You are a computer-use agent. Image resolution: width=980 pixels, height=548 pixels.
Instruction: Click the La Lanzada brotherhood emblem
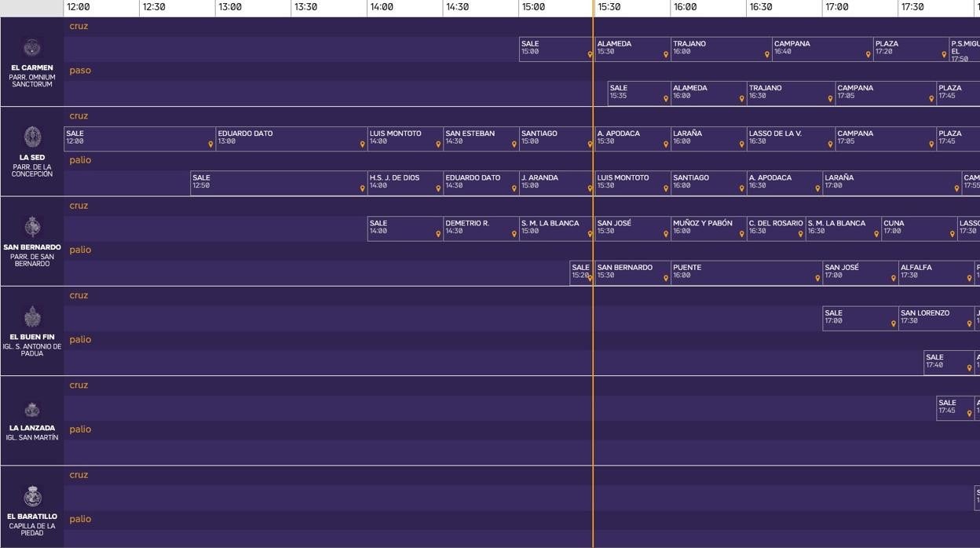click(32, 410)
